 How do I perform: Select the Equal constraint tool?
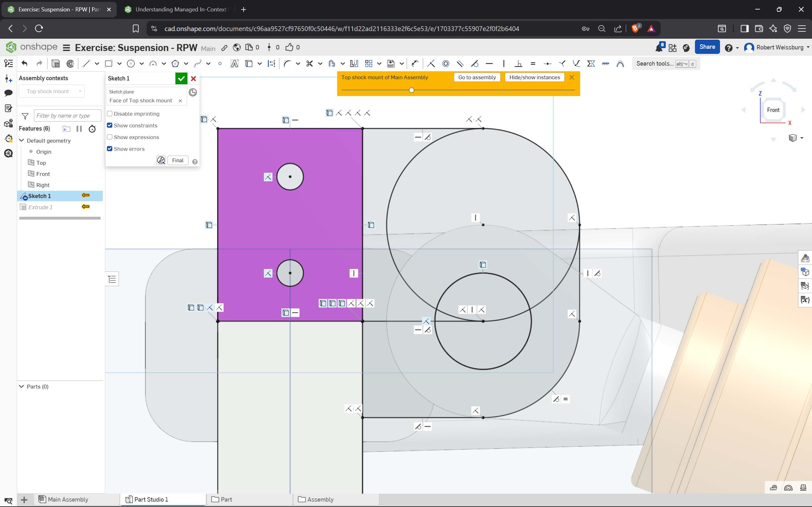point(533,63)
